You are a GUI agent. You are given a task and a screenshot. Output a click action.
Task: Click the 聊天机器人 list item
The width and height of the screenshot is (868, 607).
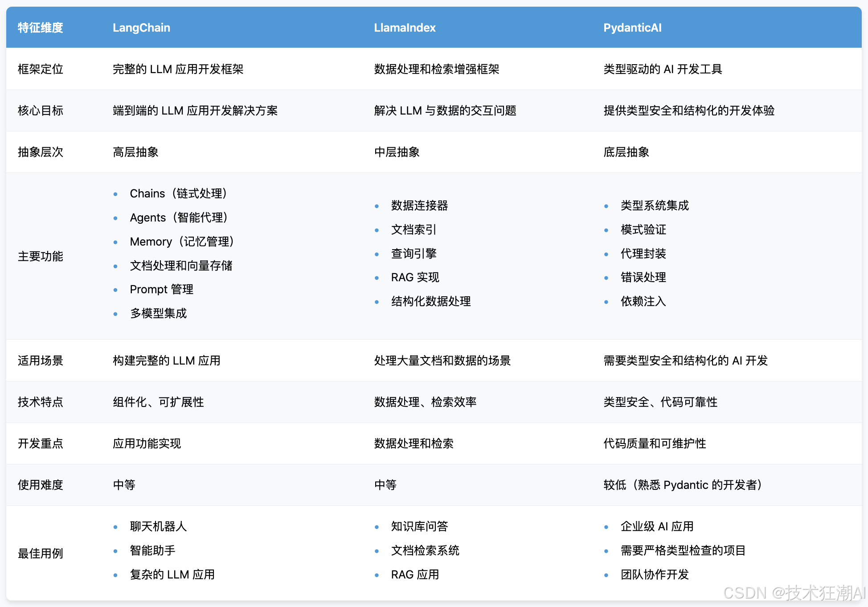click(158, 526)
